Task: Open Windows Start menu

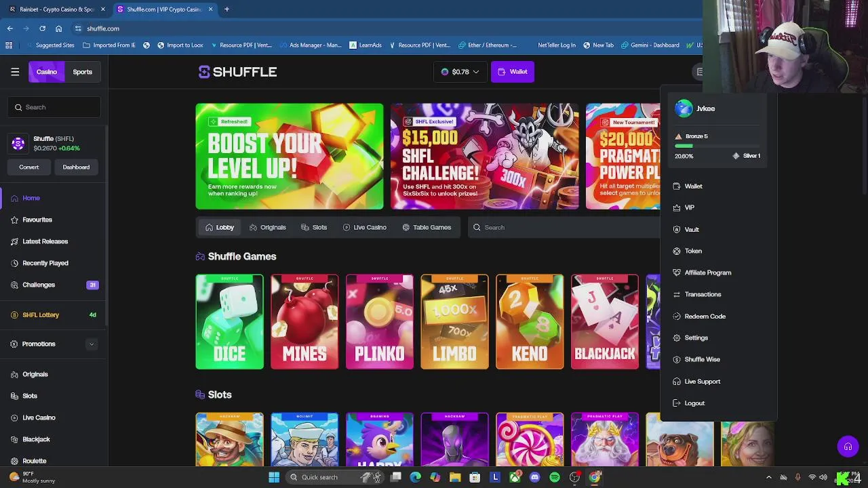Action: 274,477
